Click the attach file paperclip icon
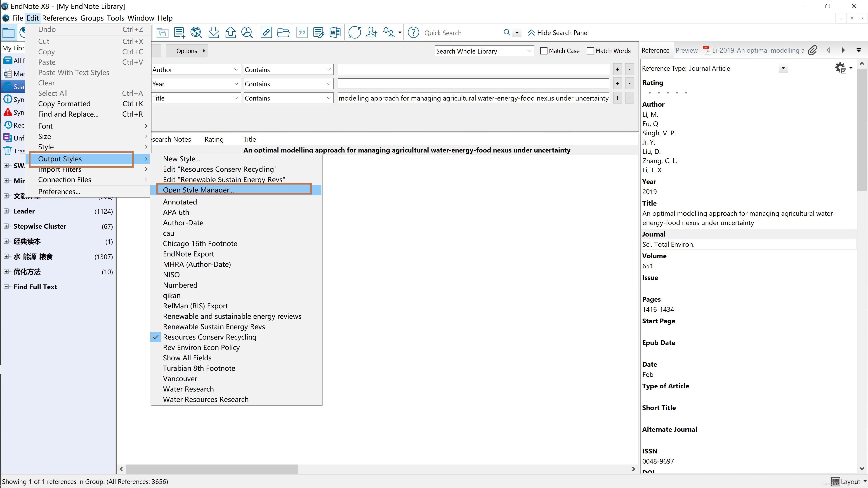The width and height of the screenshot is (868, 488). point(812,50)
